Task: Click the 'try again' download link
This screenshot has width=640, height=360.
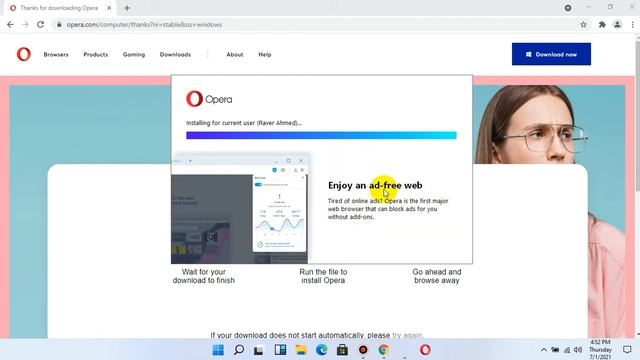Action: (x=407, y=335)
